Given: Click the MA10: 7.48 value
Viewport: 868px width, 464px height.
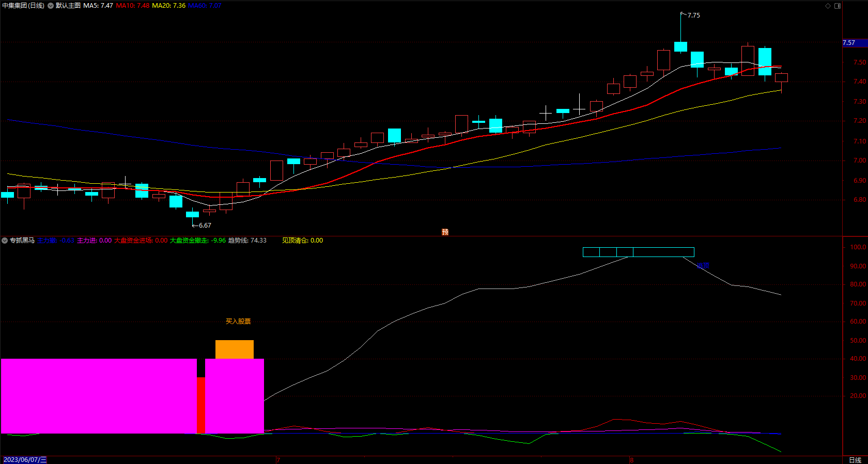Looking at the screenshot, I should pyautogui.click(x=133, y=6).
